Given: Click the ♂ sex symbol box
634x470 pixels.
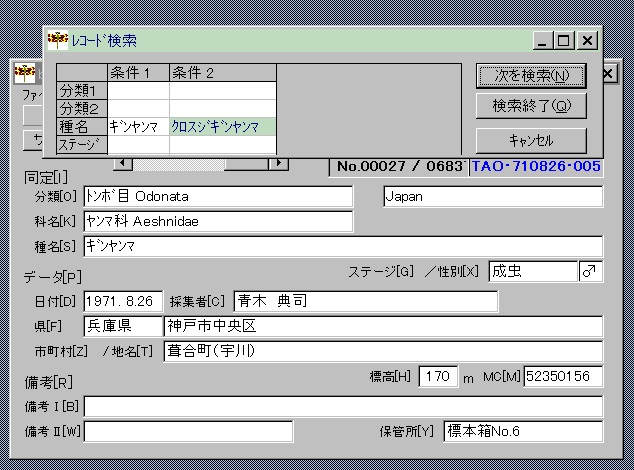Looking at the screenshot, I should click(590, 271).
